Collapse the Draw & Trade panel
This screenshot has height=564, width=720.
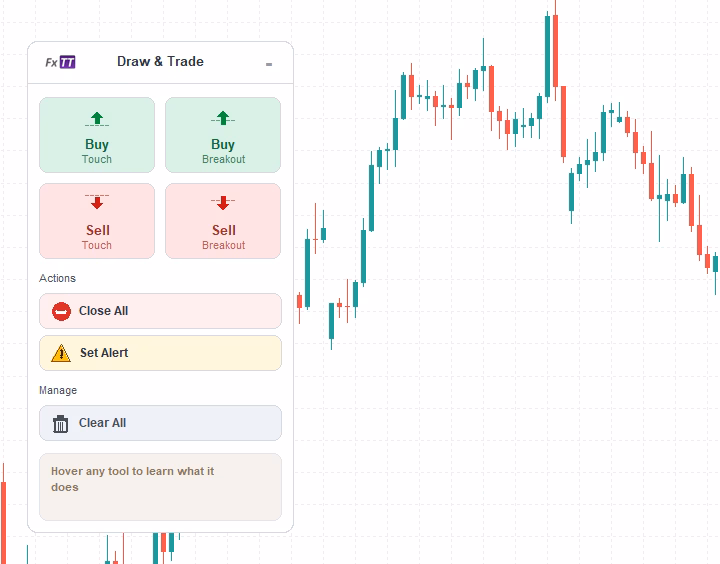[269, 64]
